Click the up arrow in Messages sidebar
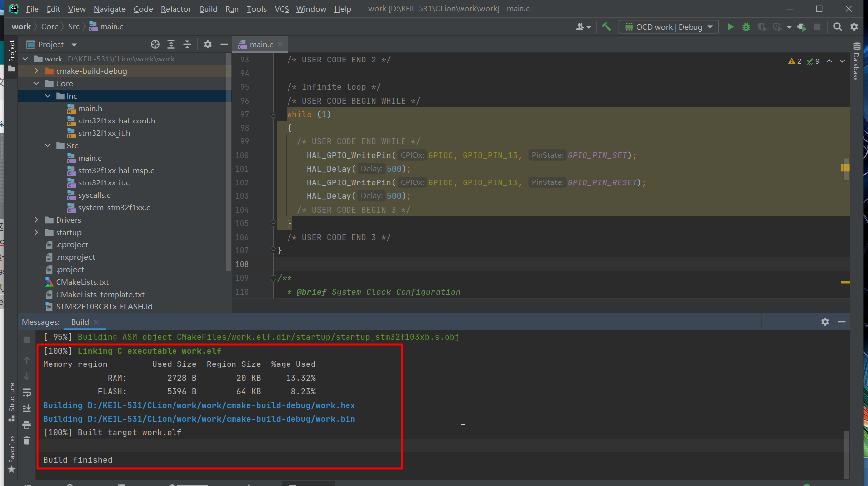 [27, 360]
